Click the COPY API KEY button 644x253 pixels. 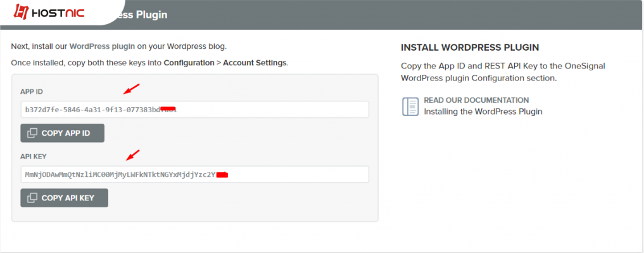65,198
